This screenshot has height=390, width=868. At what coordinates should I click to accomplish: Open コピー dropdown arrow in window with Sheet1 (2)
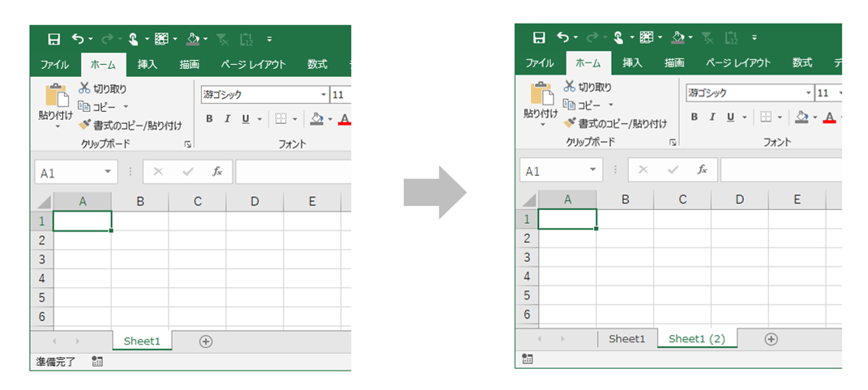[611, 105]
